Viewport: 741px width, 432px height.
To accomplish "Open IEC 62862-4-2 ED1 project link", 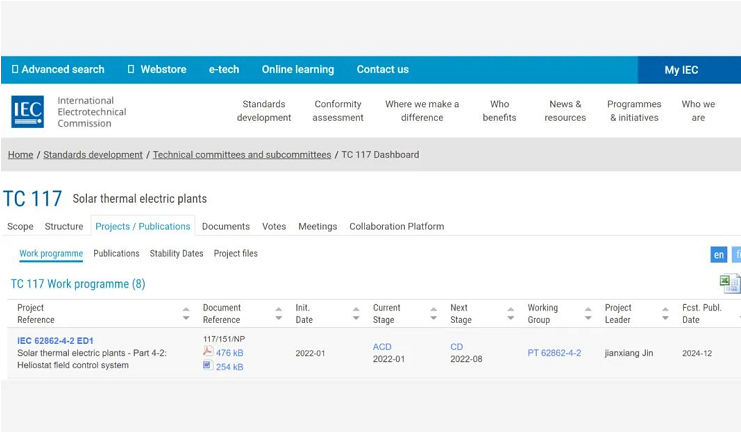I will pyautogui.click(x=55, y=341).
